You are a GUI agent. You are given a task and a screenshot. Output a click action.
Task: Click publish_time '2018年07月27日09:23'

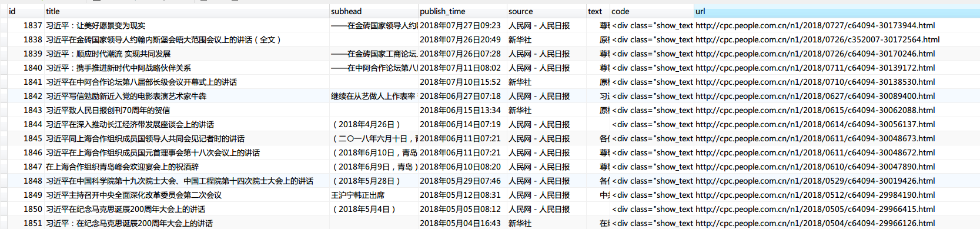click(x=460, y=25)
